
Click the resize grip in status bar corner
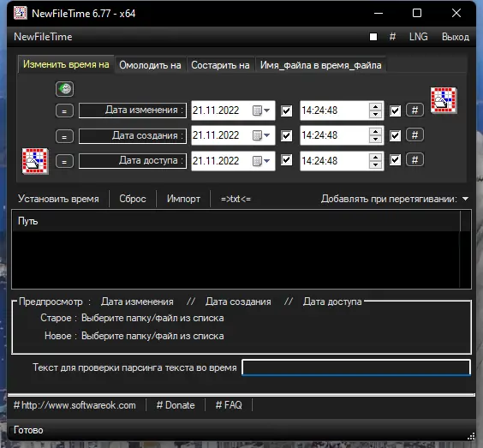pyautogui.click(x=471, y=436)
